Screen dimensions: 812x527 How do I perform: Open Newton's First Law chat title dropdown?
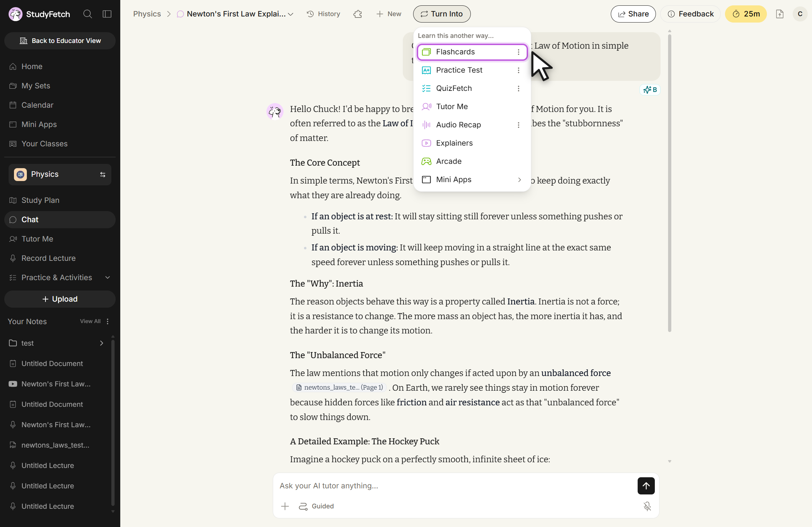235,14
